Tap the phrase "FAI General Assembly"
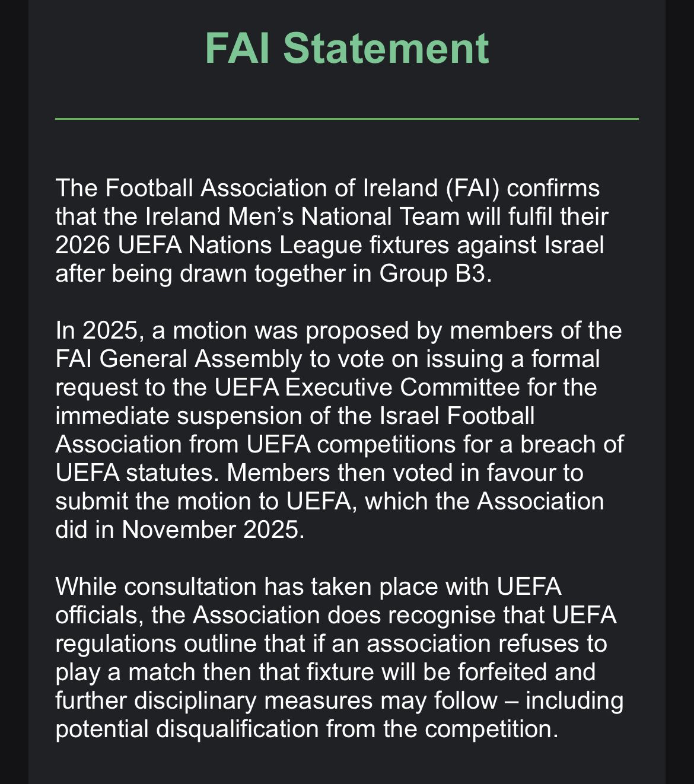 179,359
